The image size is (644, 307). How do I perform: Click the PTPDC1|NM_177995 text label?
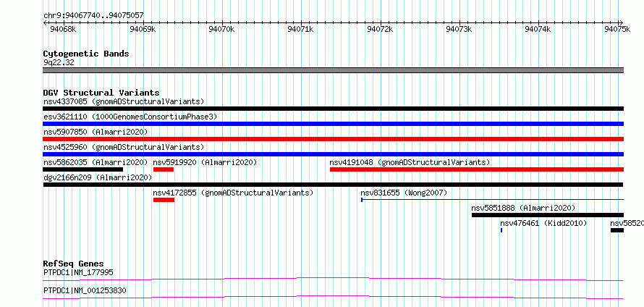coord(78,272)
